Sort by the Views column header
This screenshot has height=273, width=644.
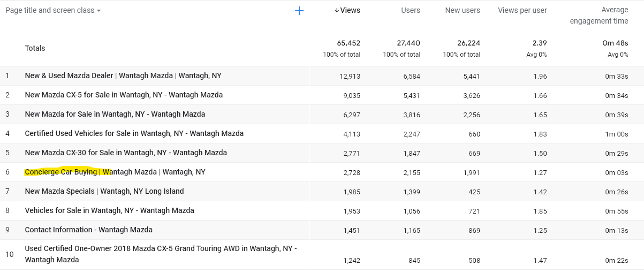click(x=347, y=10)
